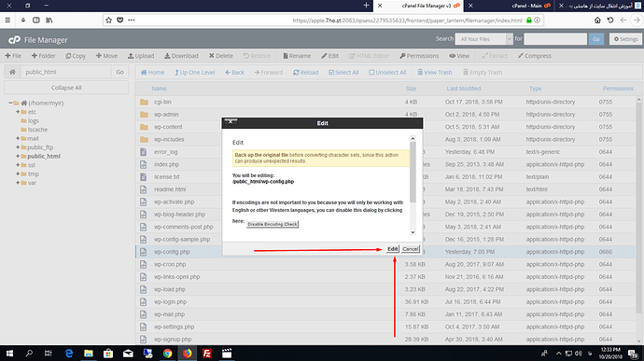644x361 pixels.
Task: Expand the public_html folder in tree
Action: pyautogui.click(x=18, y=156)
